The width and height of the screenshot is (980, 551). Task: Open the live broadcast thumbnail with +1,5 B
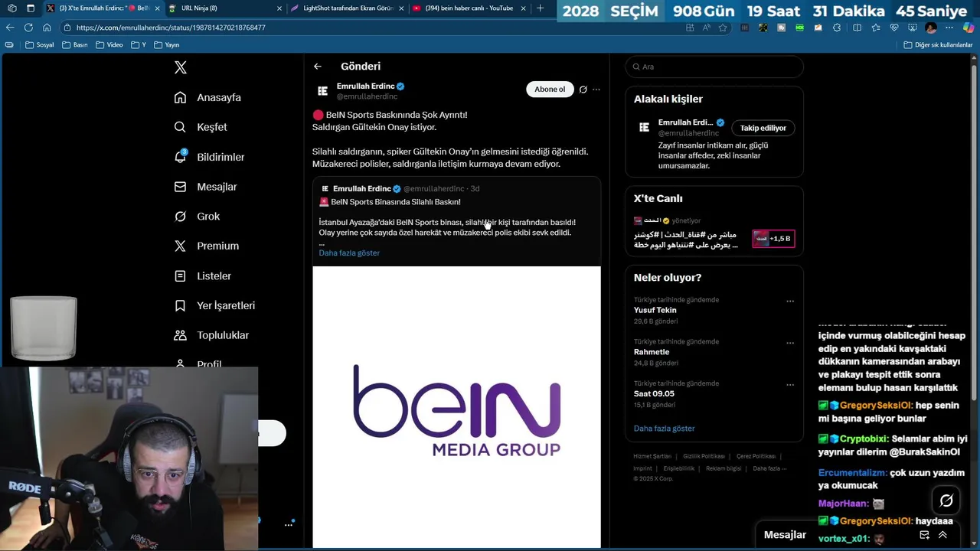(x=773, y=239)
